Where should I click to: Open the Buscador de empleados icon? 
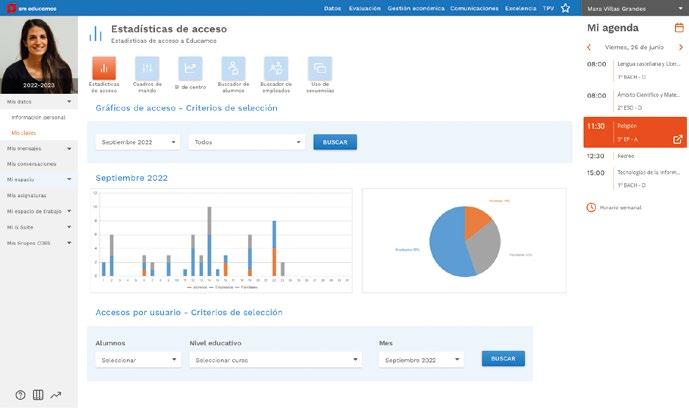tap(276, 68)
